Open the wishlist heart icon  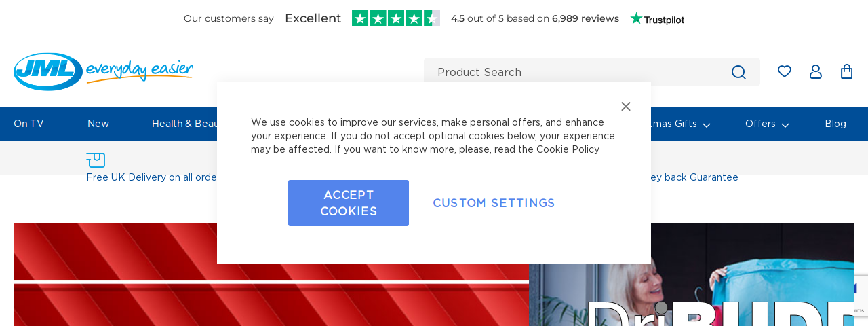pyautogui.click(x=785, y=71)
